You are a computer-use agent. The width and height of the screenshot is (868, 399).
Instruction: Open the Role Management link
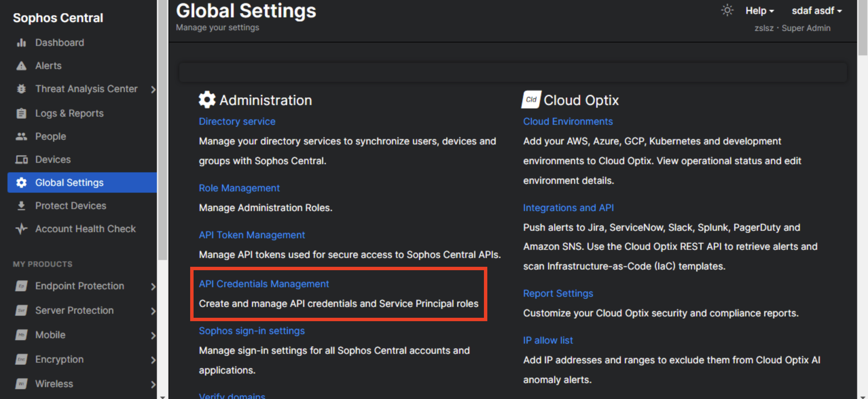point(239,188)
